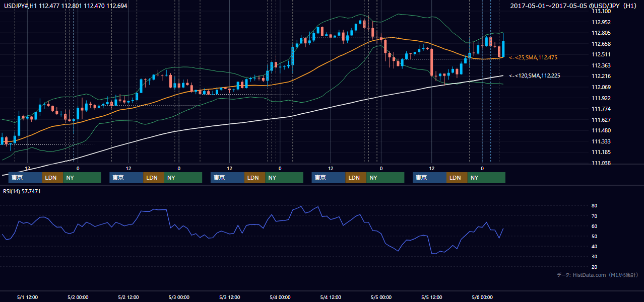Click the RSI 80 level label

tap(595, 206)
